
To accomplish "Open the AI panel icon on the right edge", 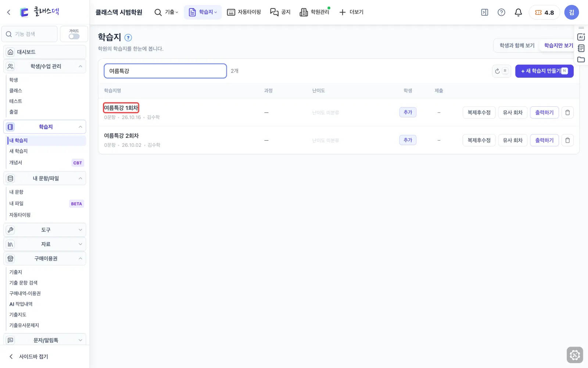I will click(581, 37).
